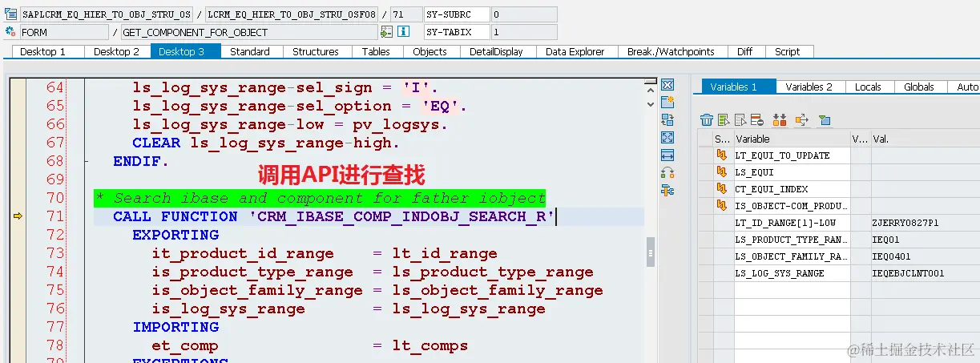Switch to the Auto tab

click(x=966, y=87)
